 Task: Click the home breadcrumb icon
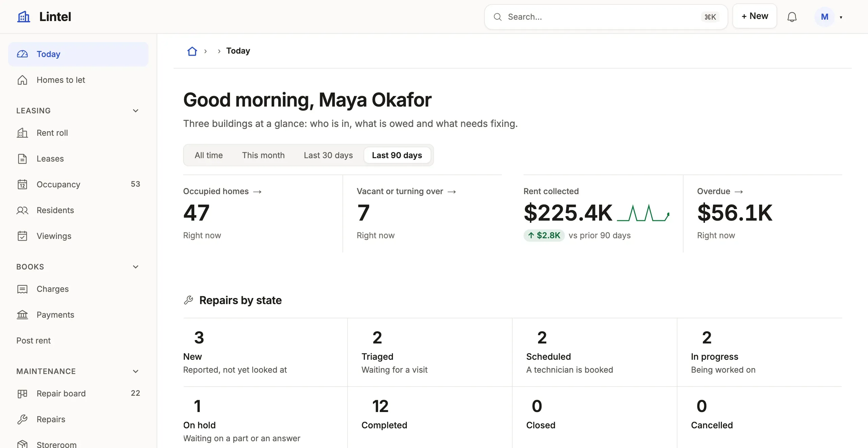tap(192, 51)
